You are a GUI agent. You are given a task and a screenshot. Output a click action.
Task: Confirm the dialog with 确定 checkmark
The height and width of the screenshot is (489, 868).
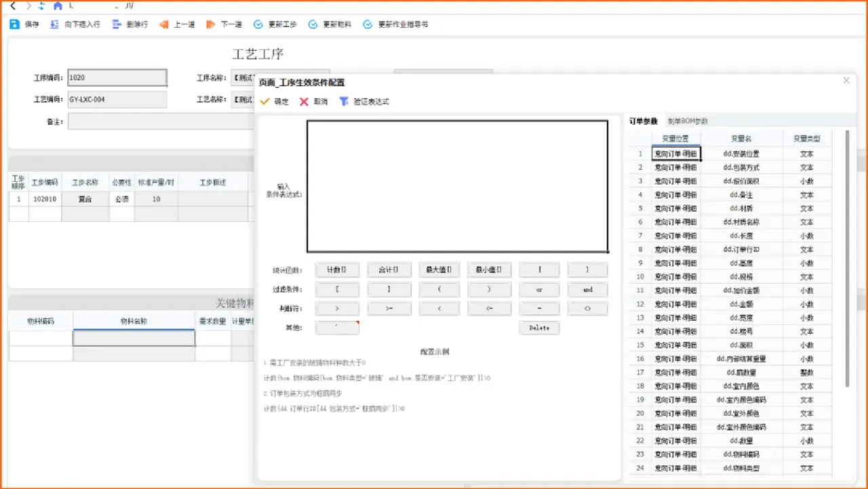[x=265, y=102]
